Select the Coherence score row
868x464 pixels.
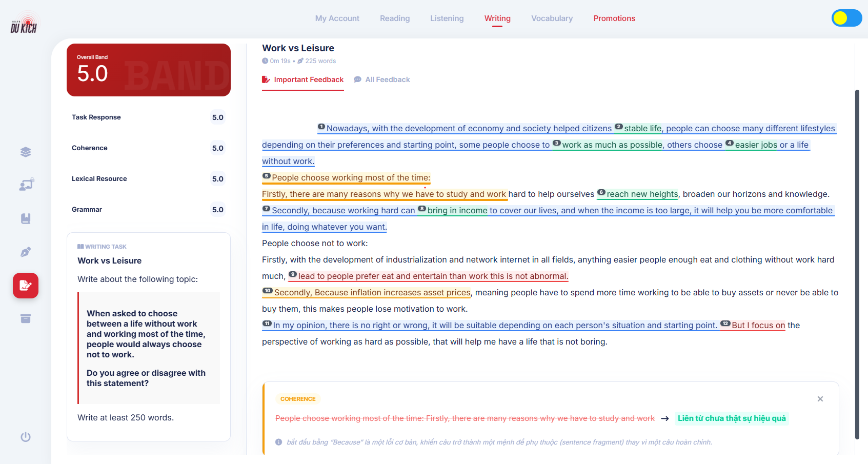pos(149,148)
